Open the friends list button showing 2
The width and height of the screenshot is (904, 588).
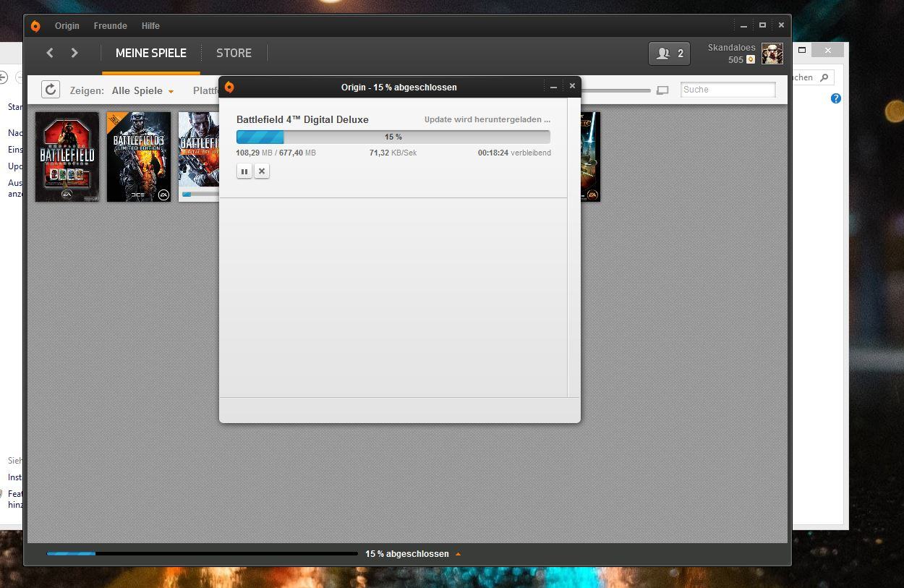[x=669, y=54]
